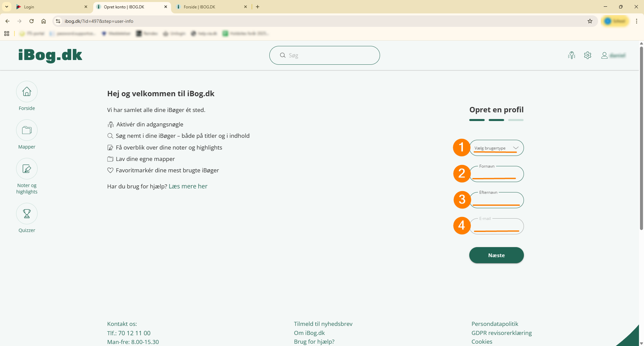
Task: Click the access key activation icon in header
Action: click(572, 55)
